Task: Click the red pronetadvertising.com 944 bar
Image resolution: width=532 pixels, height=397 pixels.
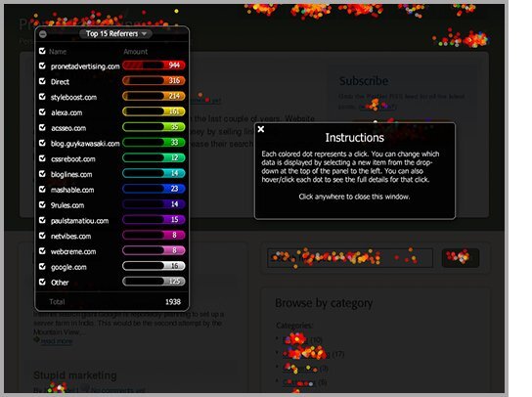Action: pos(154,66)
